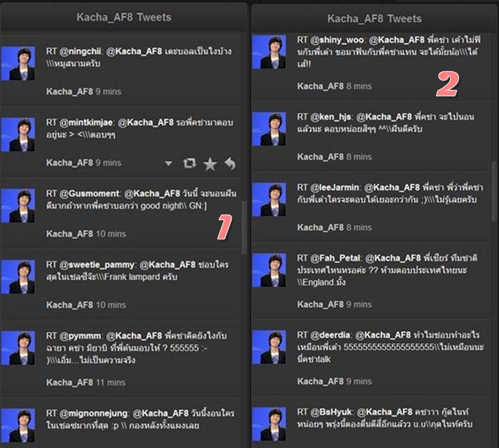Click the right column scrollbar thumb
The image size is (499, 448).
pyautogui.click(x=495, y=192)
